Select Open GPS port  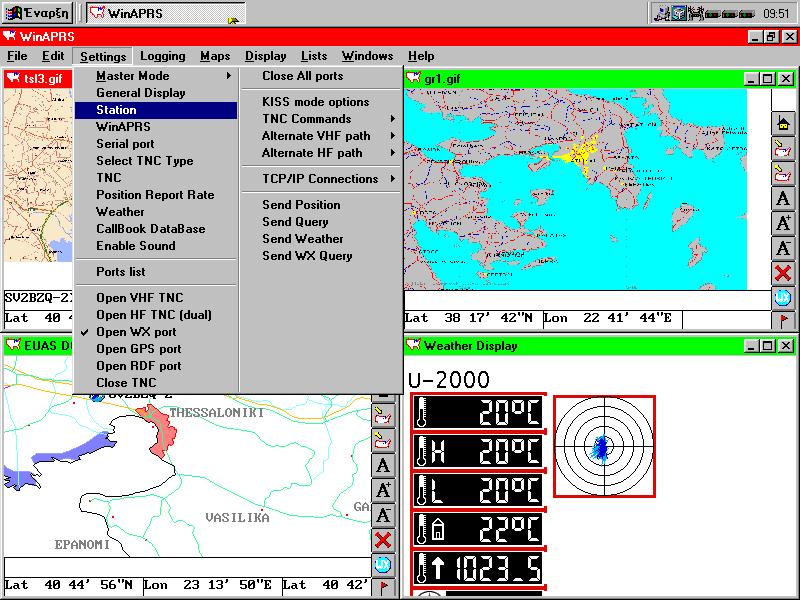[156, 349]
